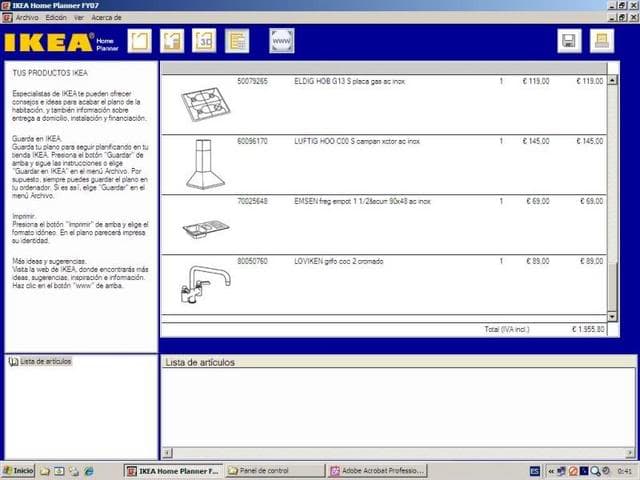Open the Acerca de menu
Image resolution: width=640 pixels, height=480 pixels.
(107, 17)
